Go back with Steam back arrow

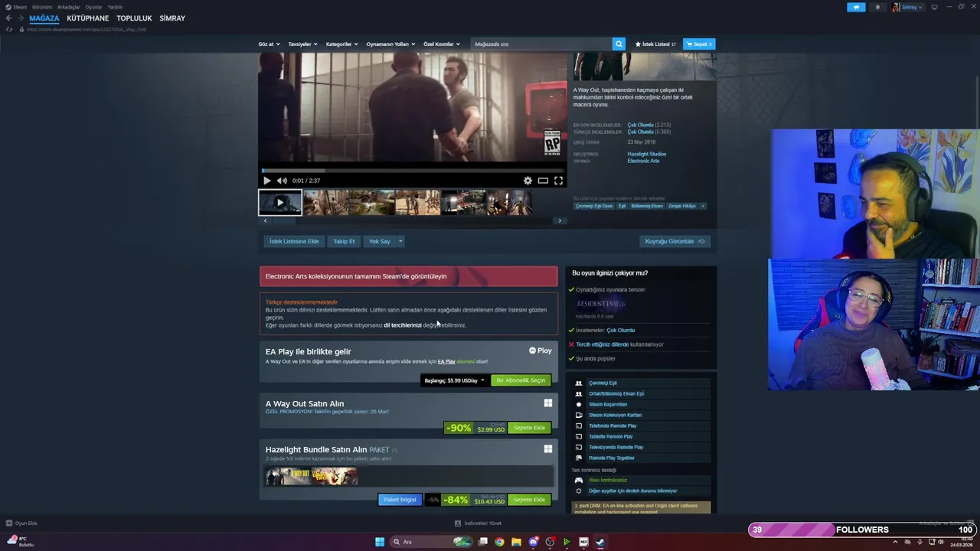point(8,18)
